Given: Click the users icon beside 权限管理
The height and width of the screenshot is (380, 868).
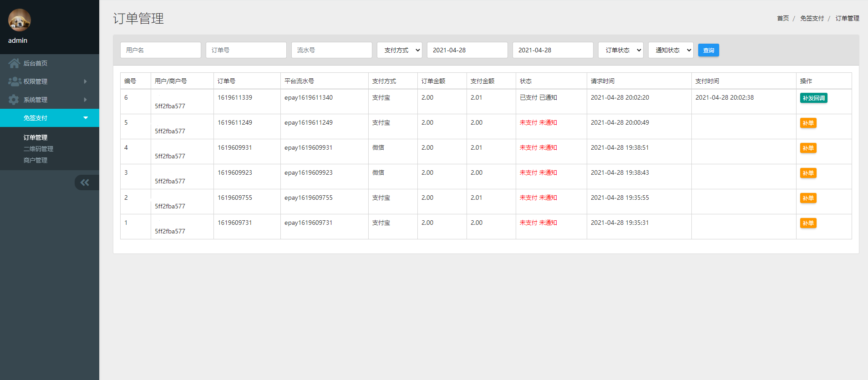Looking at the screenshot, I should pos(15,81).
